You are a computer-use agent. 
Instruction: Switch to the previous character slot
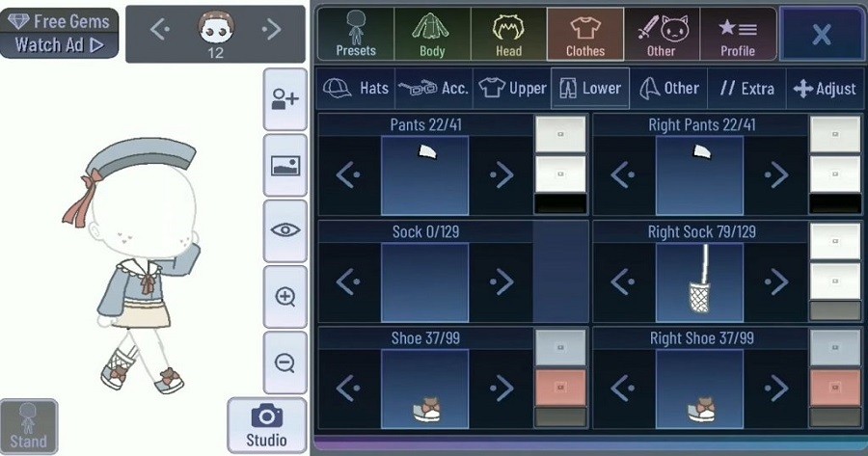[x=160, y=29]
